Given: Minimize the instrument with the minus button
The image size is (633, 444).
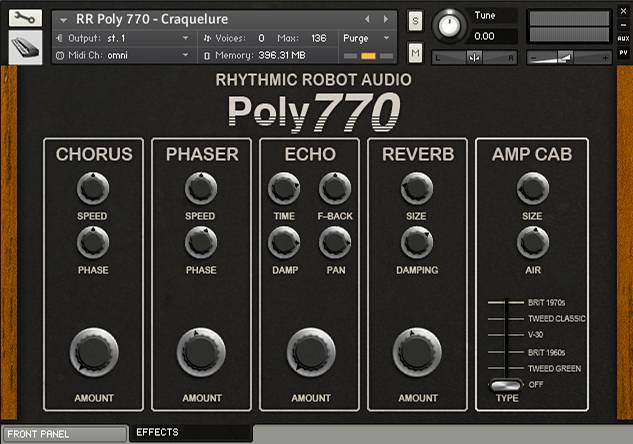Looking at the screenshot, I should [x=623, y=25].
